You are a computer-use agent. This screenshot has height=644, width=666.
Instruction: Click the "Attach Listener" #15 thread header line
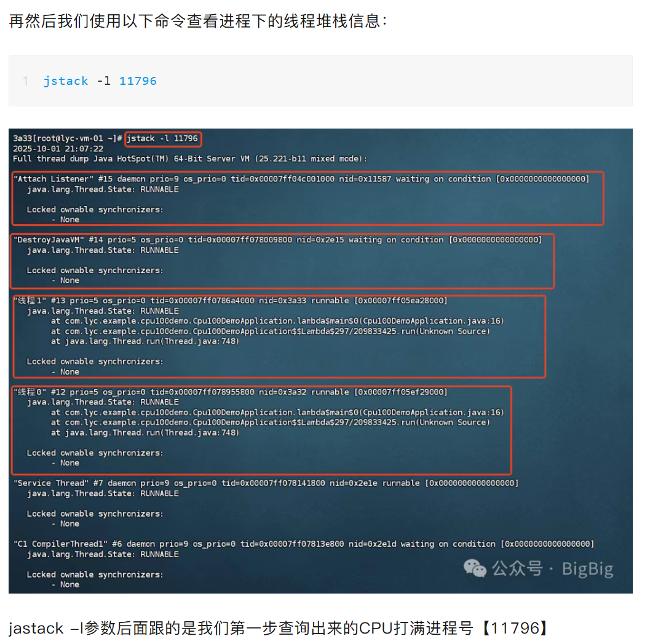point(301,179)
